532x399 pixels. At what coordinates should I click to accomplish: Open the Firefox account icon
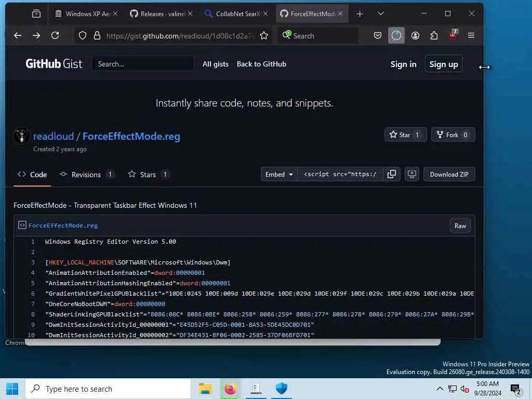(x=415, y=35)
